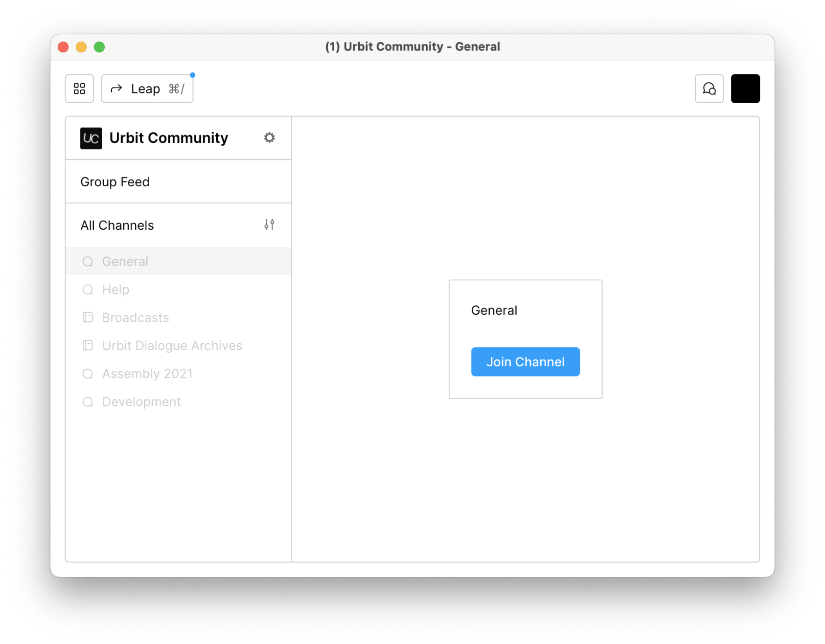Click the notebook icon beside Broadcasts
The image size is (825, 644).
pyautogui.click(x=88, y=317)
